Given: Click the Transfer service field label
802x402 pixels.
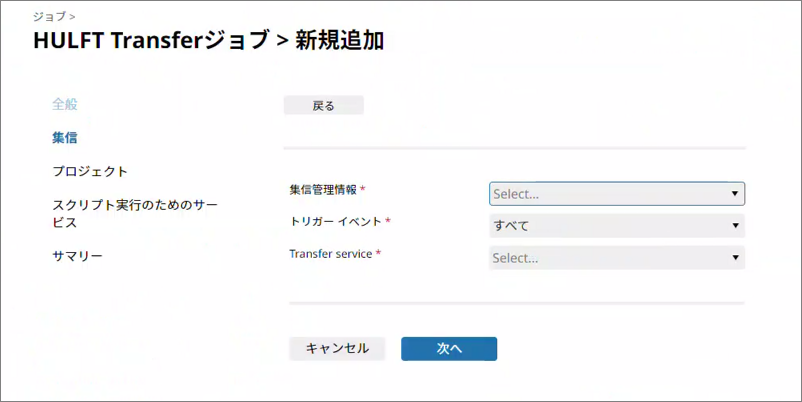Looking at the screenshot, I should pos(330,254).
